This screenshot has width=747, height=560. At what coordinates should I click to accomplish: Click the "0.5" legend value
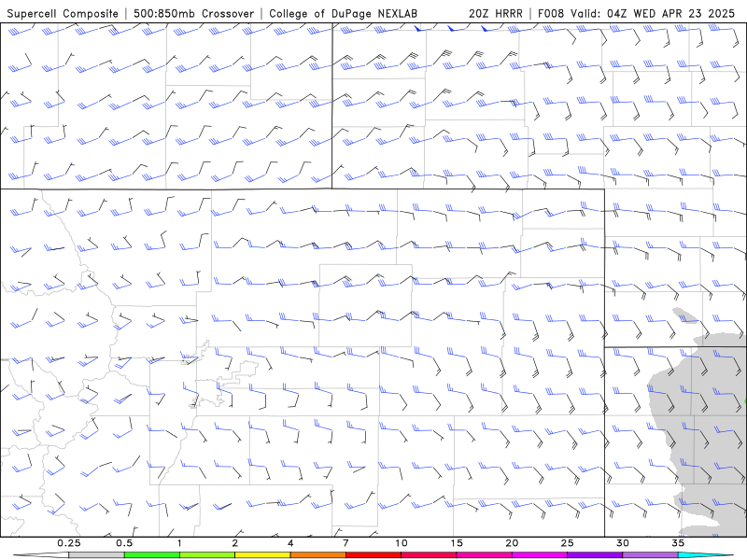tap(124, 543)
